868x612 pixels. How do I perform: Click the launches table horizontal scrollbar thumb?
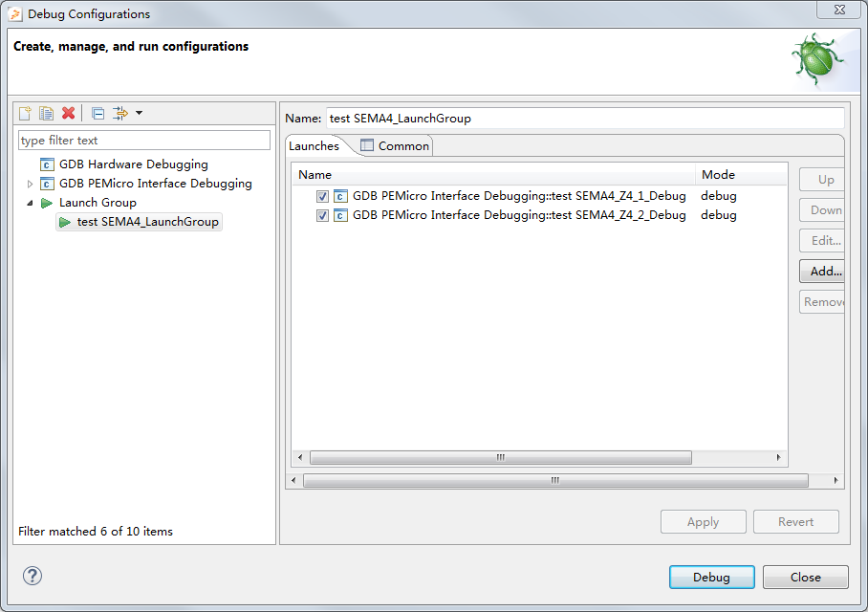tap(500, 457)
